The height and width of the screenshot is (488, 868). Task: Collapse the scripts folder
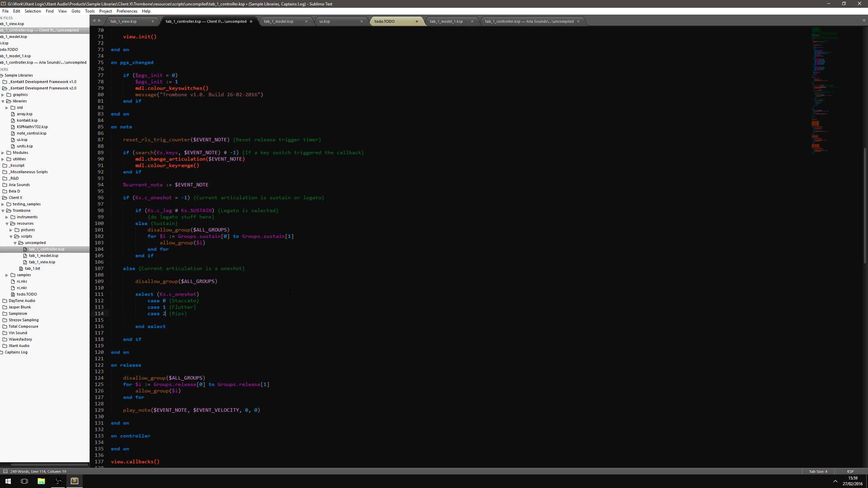(11, 237)
